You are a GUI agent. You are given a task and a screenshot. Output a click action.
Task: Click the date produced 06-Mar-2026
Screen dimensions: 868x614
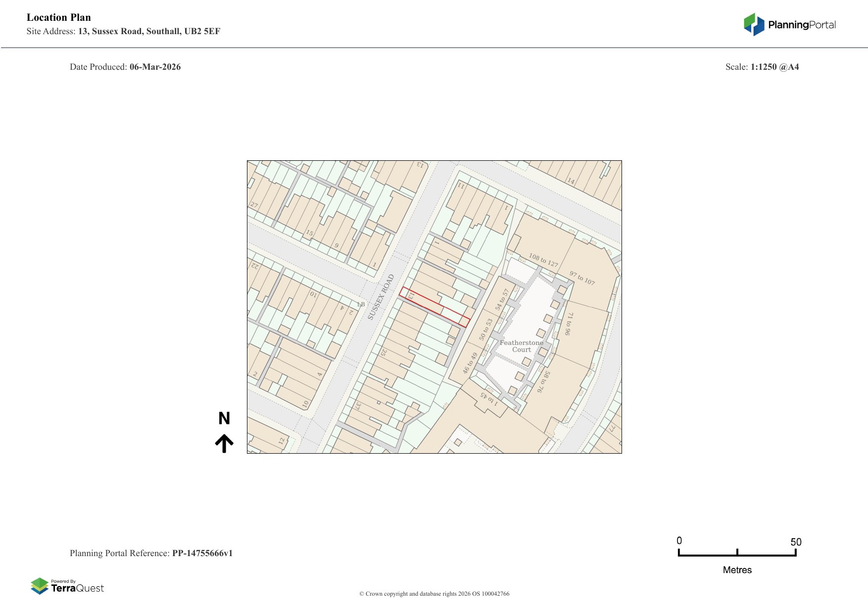(x=155, y=67)
